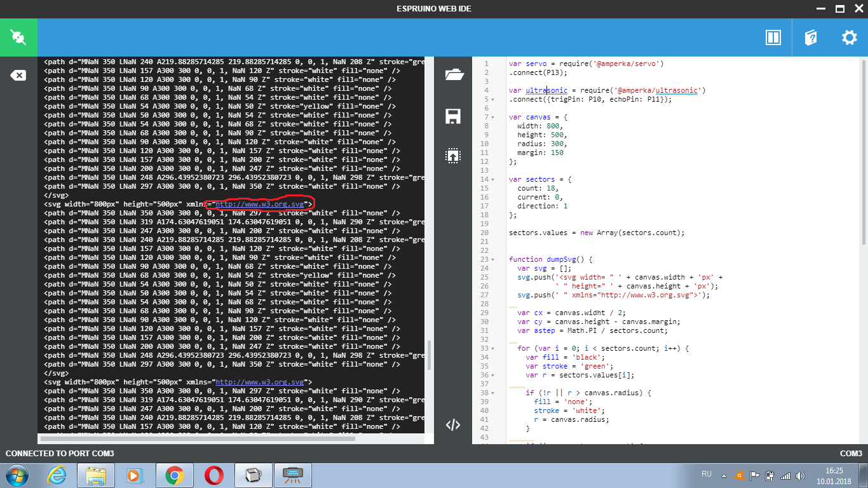Click the 'var servo = require' code line
The width and height of the screenshot is (868, 488).
pos(587,64)
